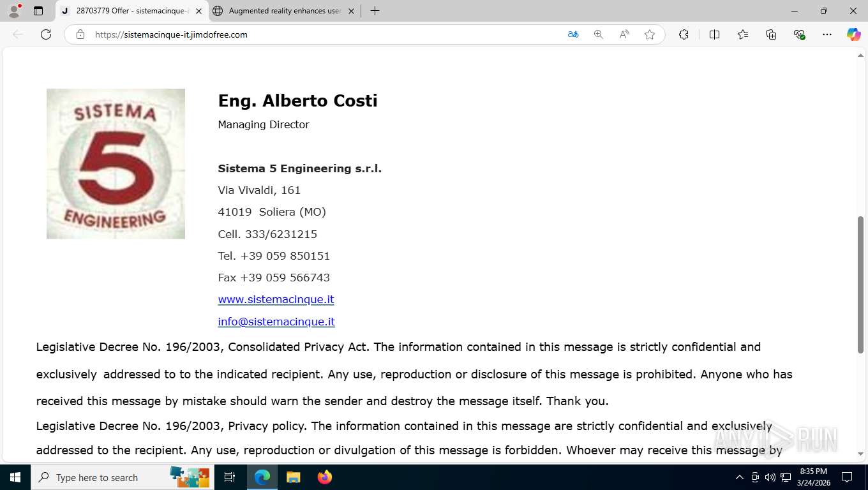Add this page to favorites

point(650,34)
